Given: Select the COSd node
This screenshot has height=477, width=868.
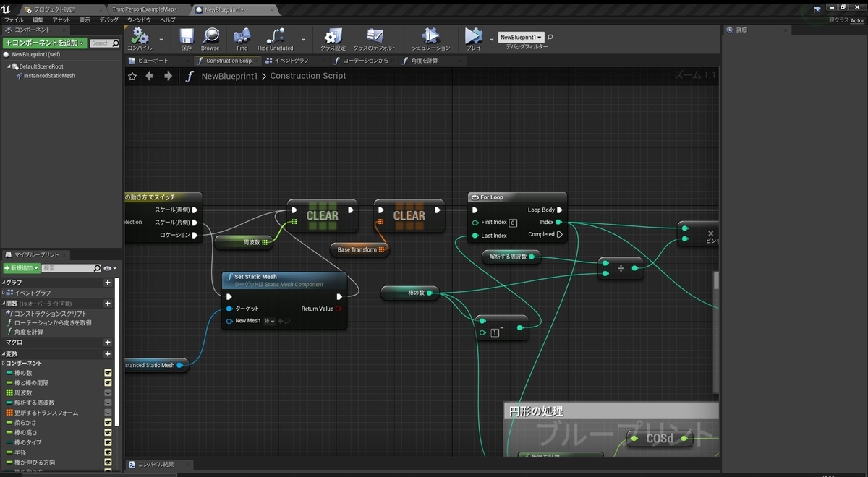Looking at the screenshot, I should pyautogui.click(x=659, y=438).
